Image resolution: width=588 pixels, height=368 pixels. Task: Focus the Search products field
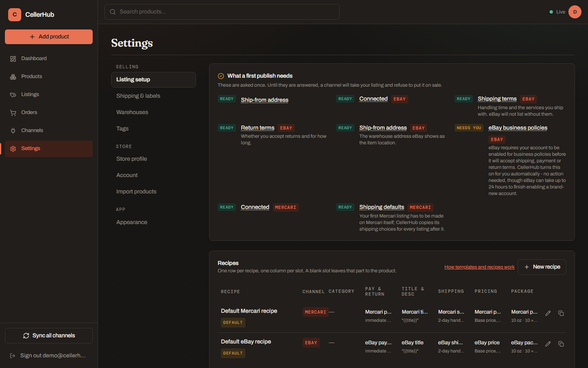(222, 12)
